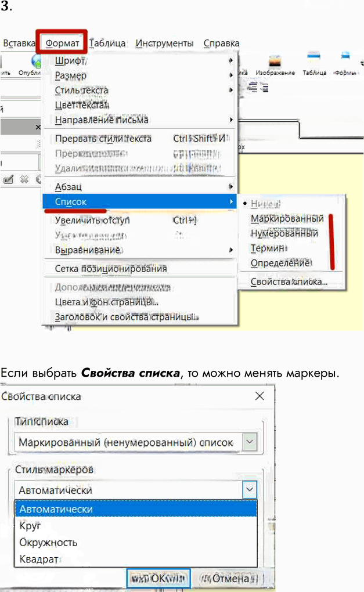Expand the Выравнивание submenu
364x592 pixels.
click(140, 250)
